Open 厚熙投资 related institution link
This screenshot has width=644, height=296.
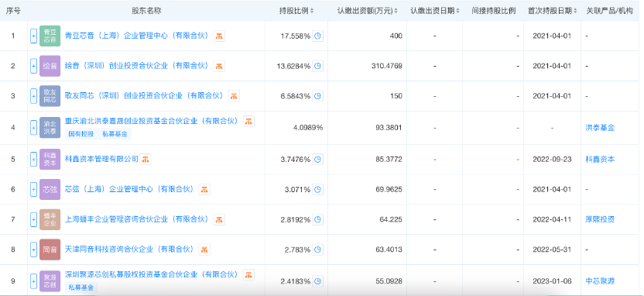600,219
